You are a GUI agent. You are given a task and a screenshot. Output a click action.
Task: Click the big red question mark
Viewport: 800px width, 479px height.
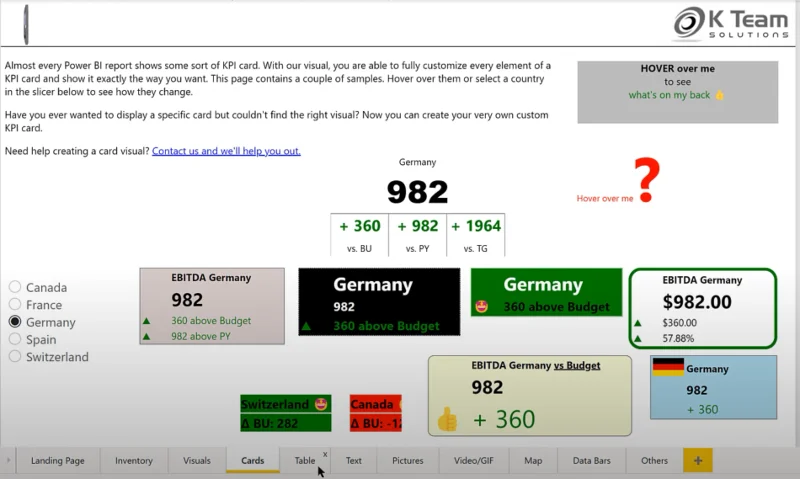click(647, 180)
